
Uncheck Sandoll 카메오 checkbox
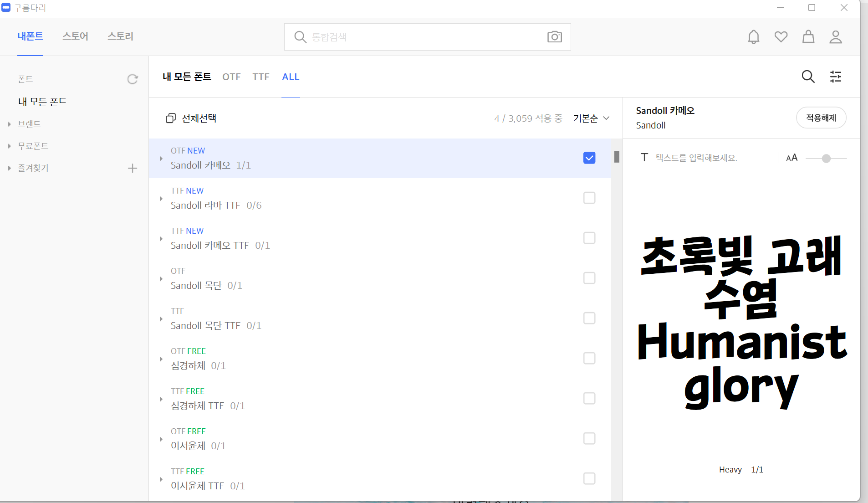pyautogui.click(x=589, y=158)
